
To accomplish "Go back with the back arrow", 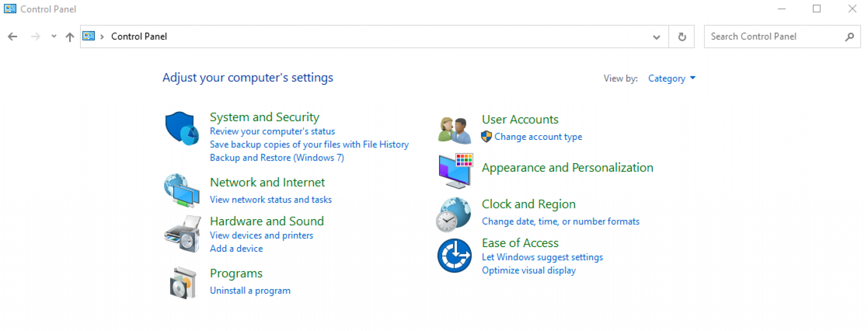I will click(13, 37).
